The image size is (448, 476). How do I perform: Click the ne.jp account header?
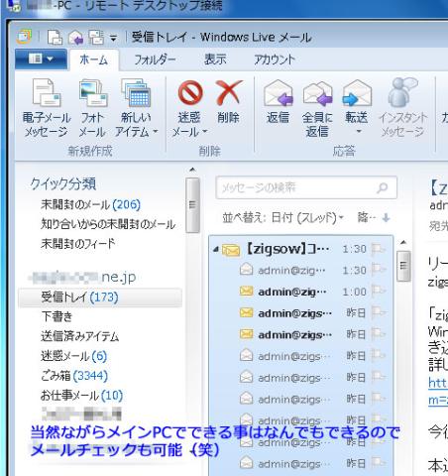(82, 277)
